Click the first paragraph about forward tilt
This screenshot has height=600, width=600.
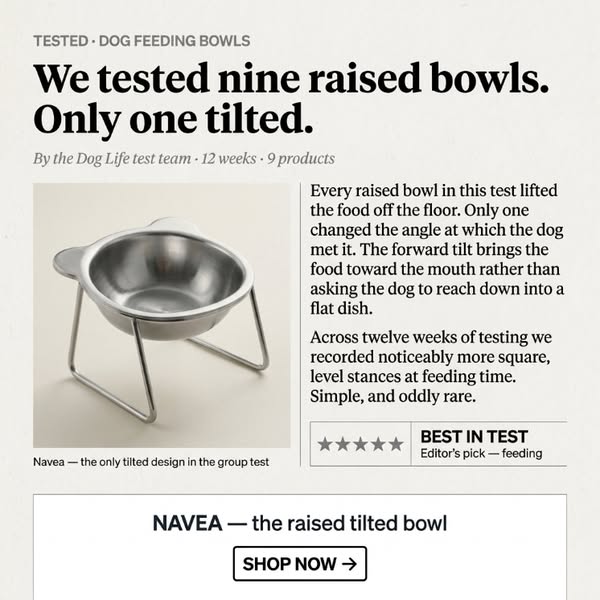coord(437,249)
